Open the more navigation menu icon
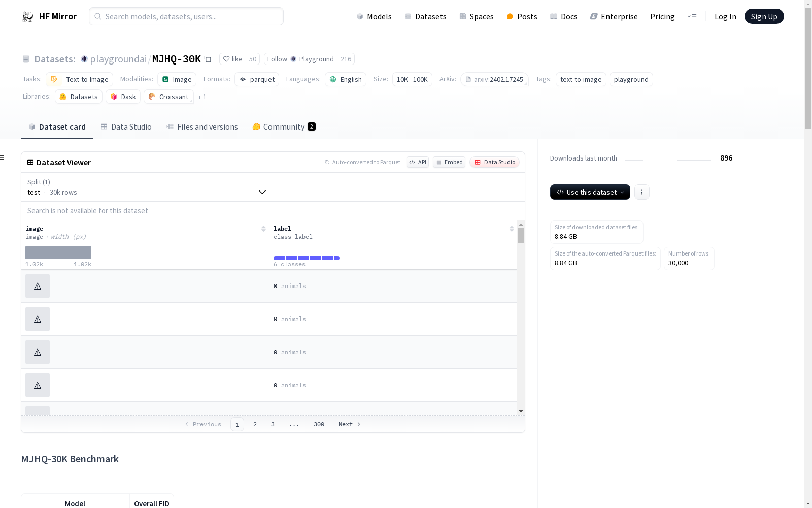 click(x=692, y=16)
